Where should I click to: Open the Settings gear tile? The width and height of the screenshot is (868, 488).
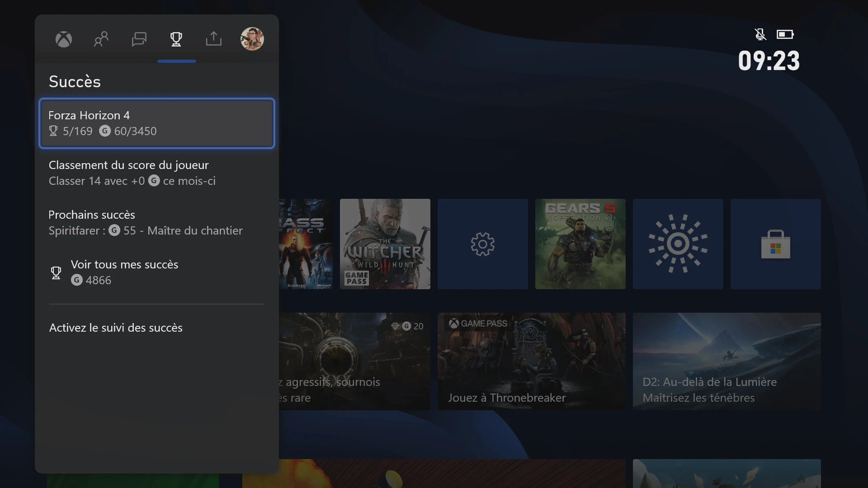pos(482,244)
